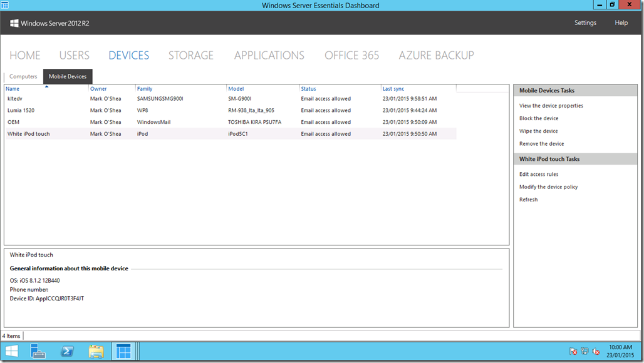644x363 pixels.
Task: Select the DEVICES section
Action: 128,55
